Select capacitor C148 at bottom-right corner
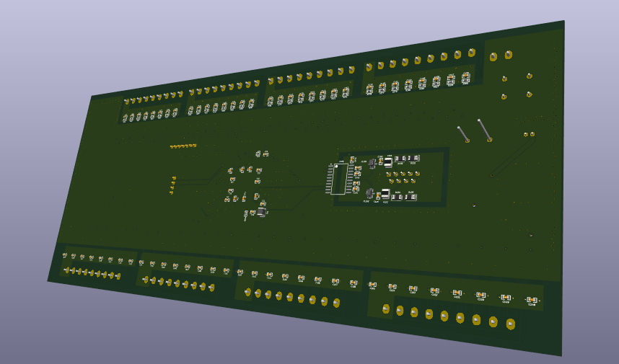The width and height of the screenshot is (619, 364). pos(532,301)
